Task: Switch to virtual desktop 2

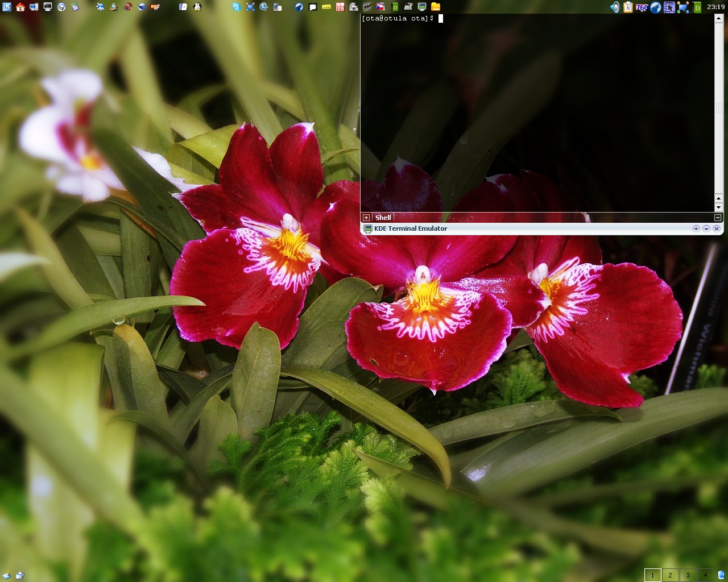Action: coord(670,575)
